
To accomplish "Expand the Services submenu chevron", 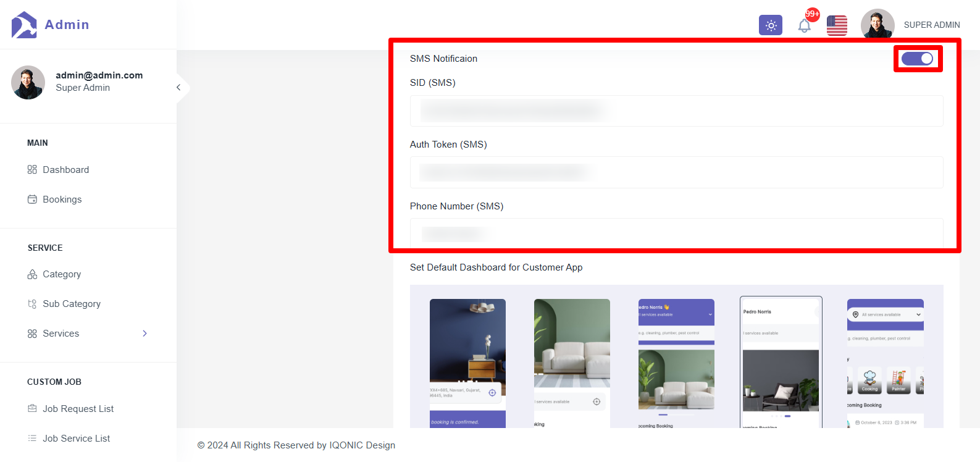I will [x=145, y=334].
